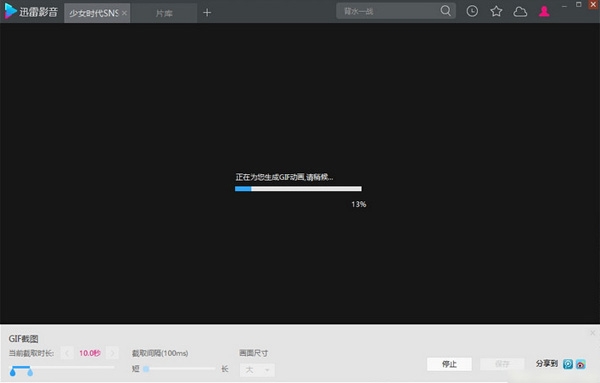Add a new tab with the plus button
The height and width of the screenshot is (383, 600).
click(x=207, y=13)
